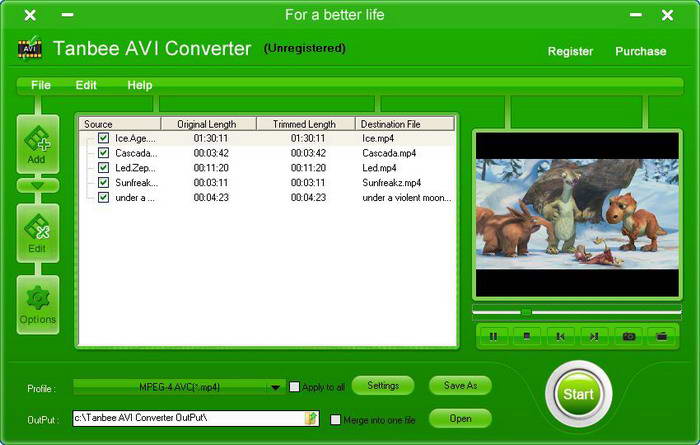Toggle the Led.Zep file checkbox
Viewport: 700px width, 445px height.
pyautogui.click(x=103, y=167)
